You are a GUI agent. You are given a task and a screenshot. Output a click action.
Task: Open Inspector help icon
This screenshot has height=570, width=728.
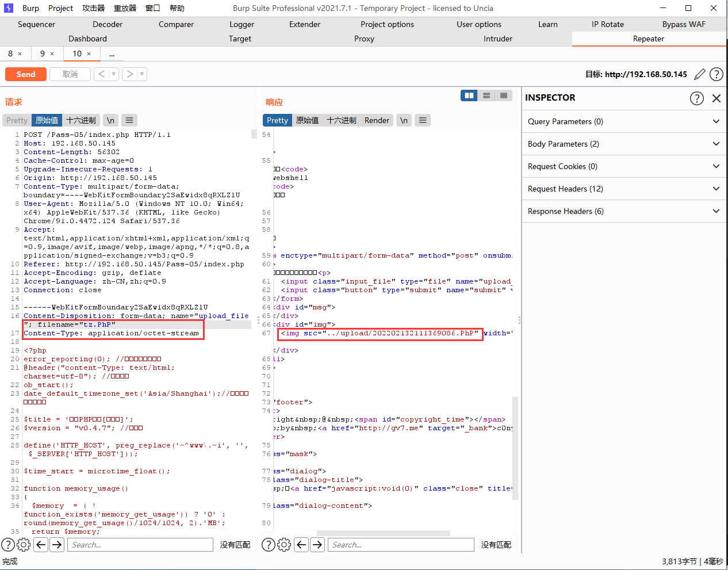[x=696, y=98]
